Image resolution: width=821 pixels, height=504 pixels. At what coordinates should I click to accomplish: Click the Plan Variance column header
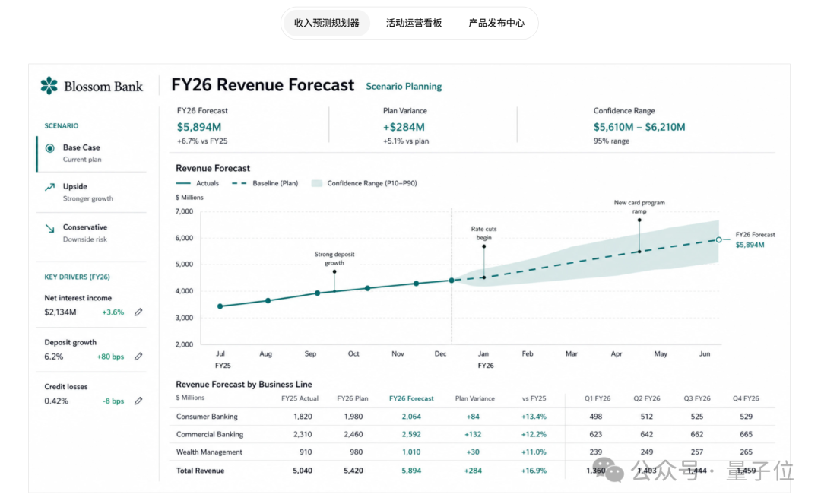pyautogui.click(x=475, y=398)
